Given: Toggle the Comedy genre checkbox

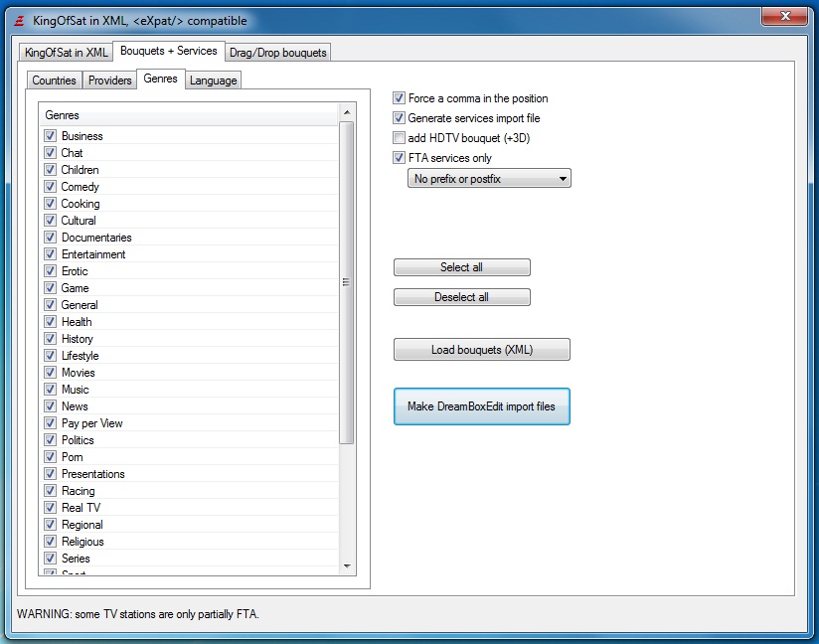Looking at the screenshot, I should pyautogui.click(x=50, y=187).
